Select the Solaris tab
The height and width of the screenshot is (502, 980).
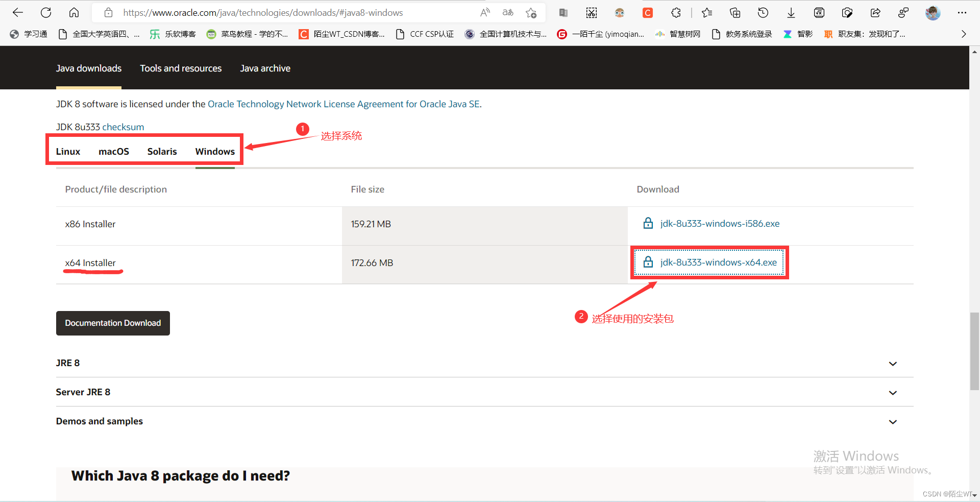coord(162,152)
